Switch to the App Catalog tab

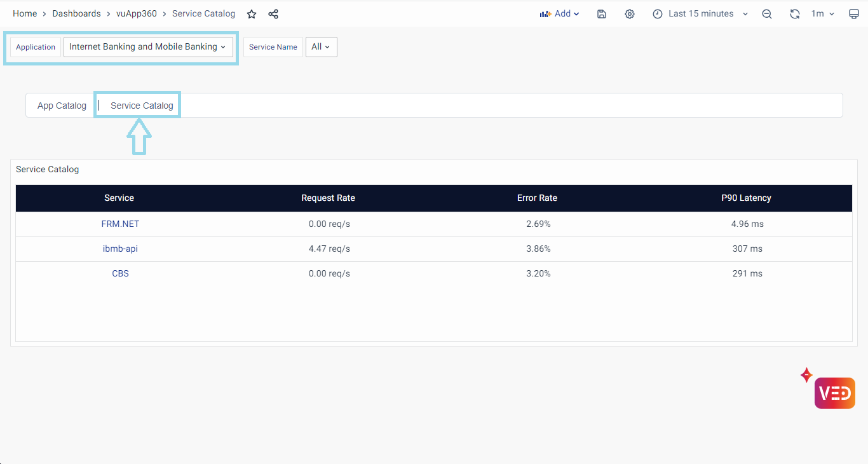[x=62, y=106]
